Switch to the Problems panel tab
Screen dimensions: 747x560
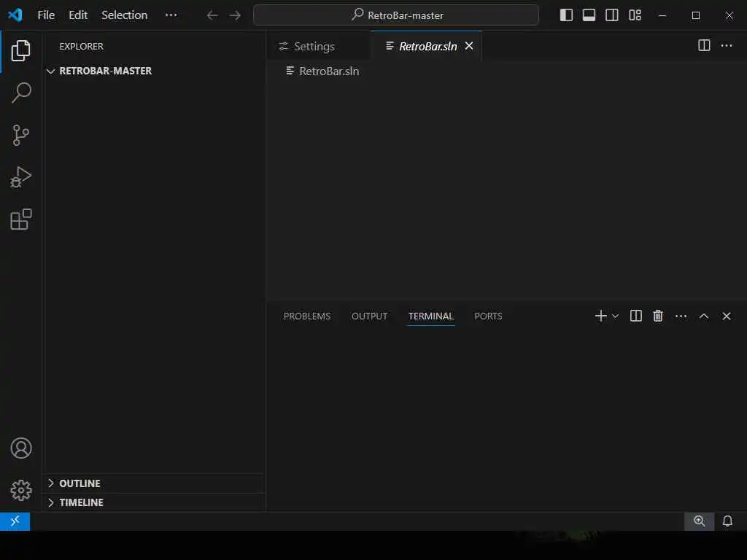[x=307, y=316]
